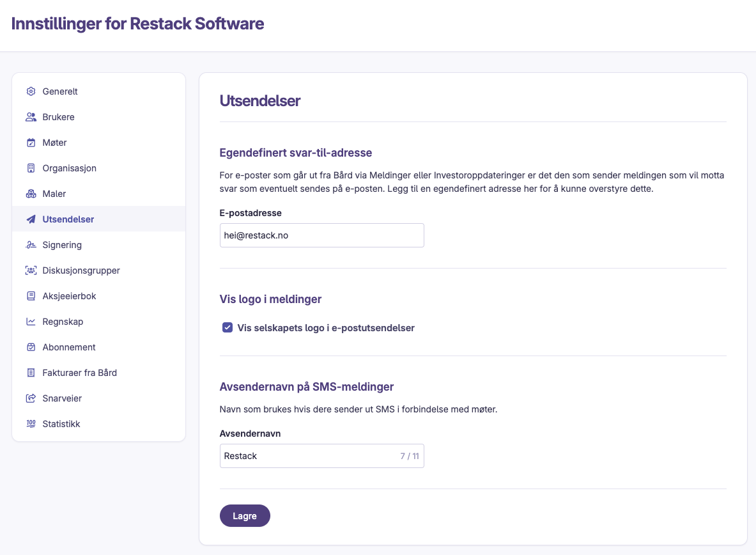Uncheck Vis selskapets logo i e-postutsendelser
This screenshot has width=756, height=555.
[228, 327]
